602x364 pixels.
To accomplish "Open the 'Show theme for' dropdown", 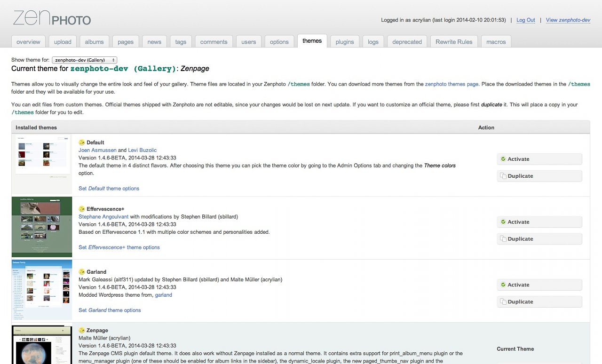I will pos(85,60).
